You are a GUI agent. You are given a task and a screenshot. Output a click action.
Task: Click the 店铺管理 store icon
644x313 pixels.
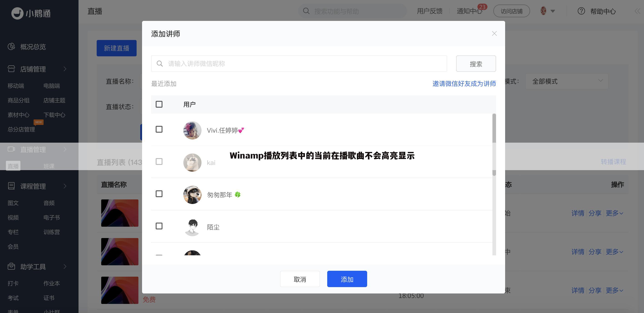click(11, 69)
